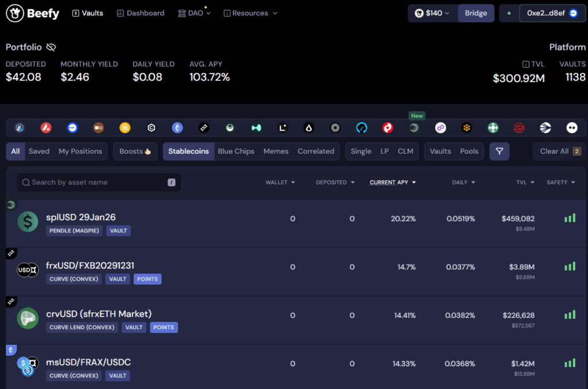Select the BNB chain icon
This screenshot has height=389, width=588.
pos(125,128)
